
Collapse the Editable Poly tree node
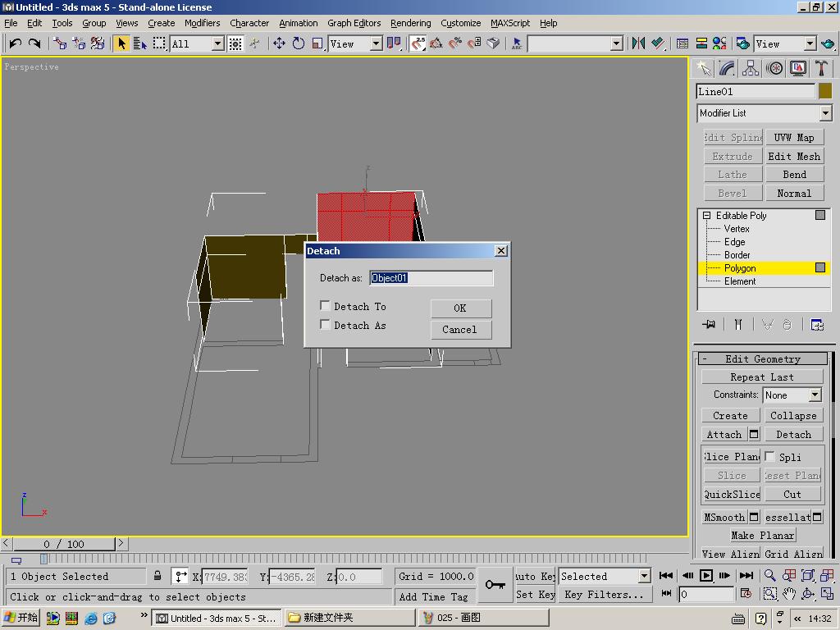(x=706, y=216)
